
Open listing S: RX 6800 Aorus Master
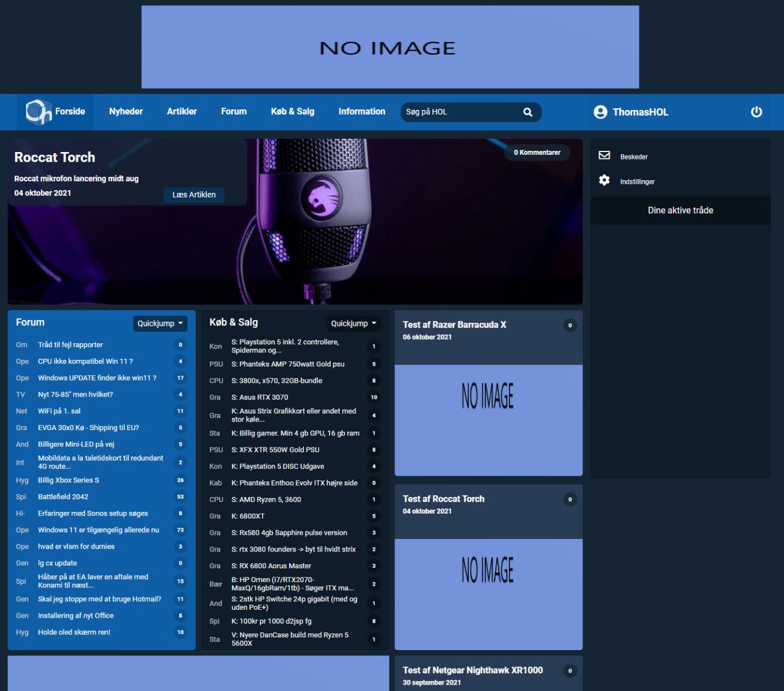point(271,567)
